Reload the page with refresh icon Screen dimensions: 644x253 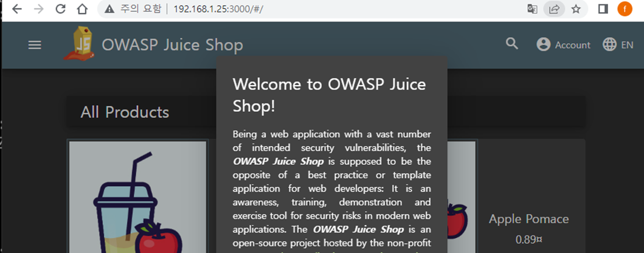pyautogui.click(x=60, y=9)
